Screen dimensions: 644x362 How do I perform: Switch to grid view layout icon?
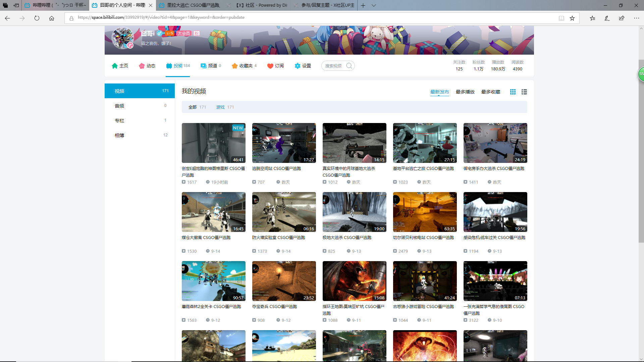pyautogui.click(x=513, y=92)
